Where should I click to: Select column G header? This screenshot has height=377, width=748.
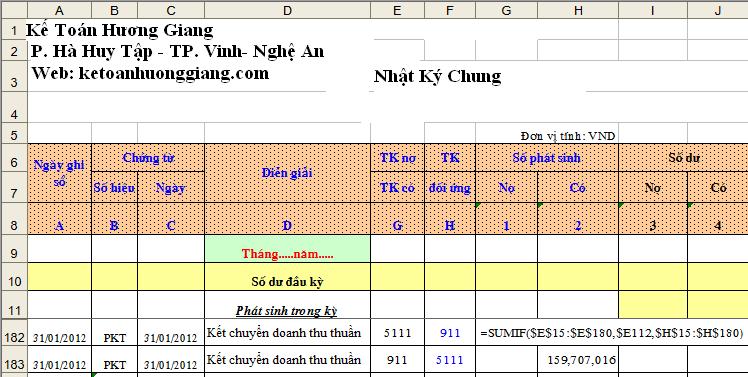[506, 10]
